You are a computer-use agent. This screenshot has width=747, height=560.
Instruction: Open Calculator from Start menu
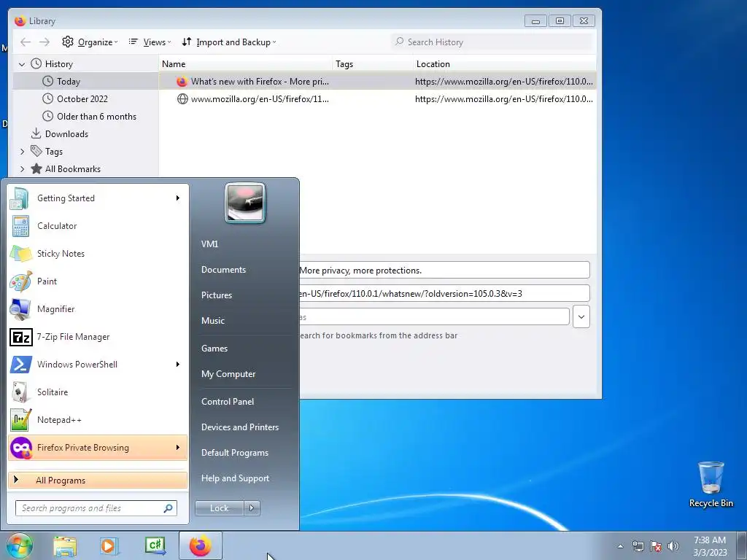click(x=98, y=226)
